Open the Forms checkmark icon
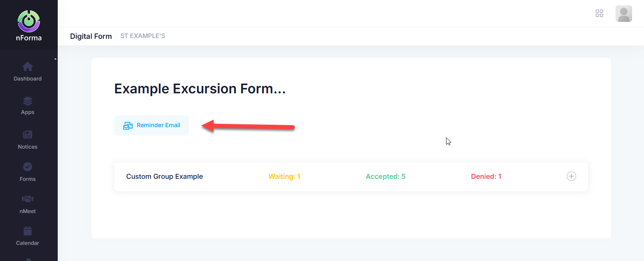This screenshot has width=644, height=261. (x=28, y=167)
